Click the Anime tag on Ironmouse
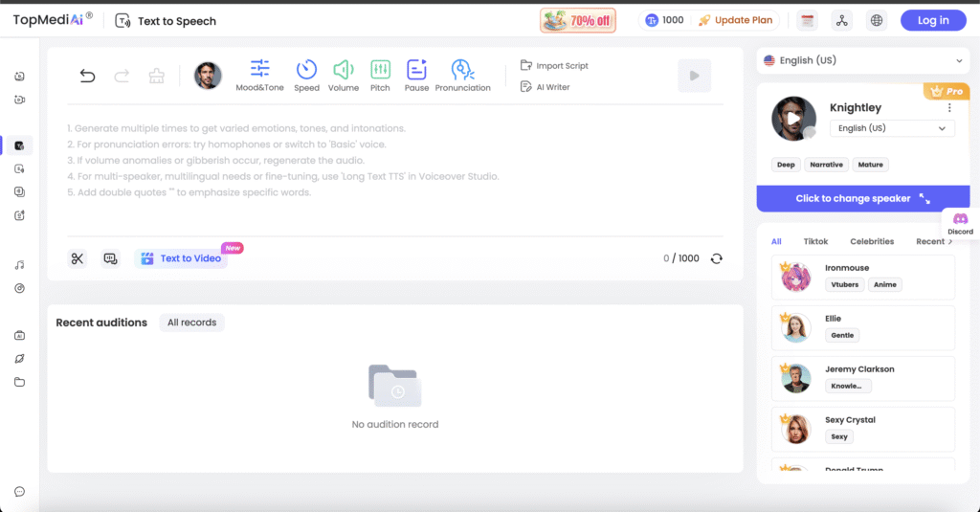This screenshot has width=980, height=512. click(885, 284)
